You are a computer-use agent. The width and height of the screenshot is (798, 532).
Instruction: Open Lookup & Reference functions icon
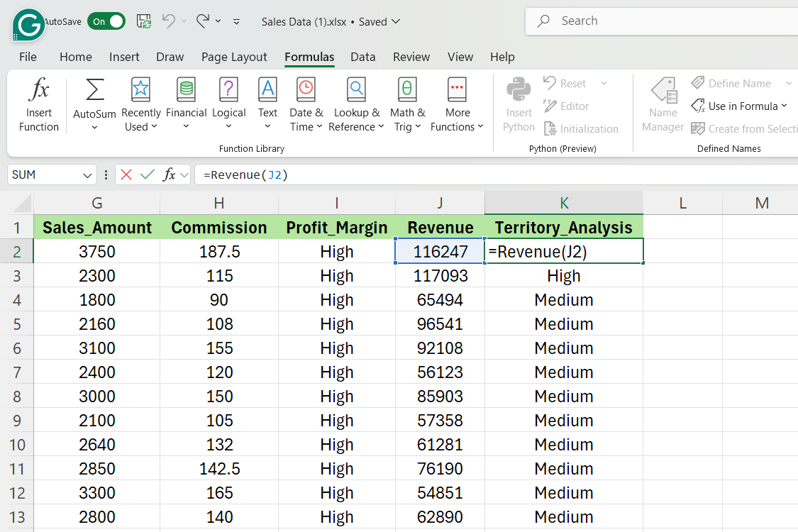(x=356, y=89)
